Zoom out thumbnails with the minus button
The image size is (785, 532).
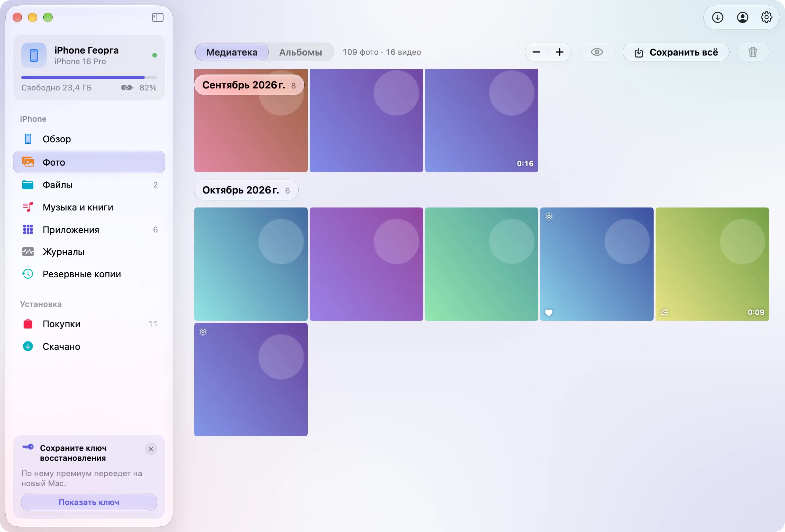(537, 52)
